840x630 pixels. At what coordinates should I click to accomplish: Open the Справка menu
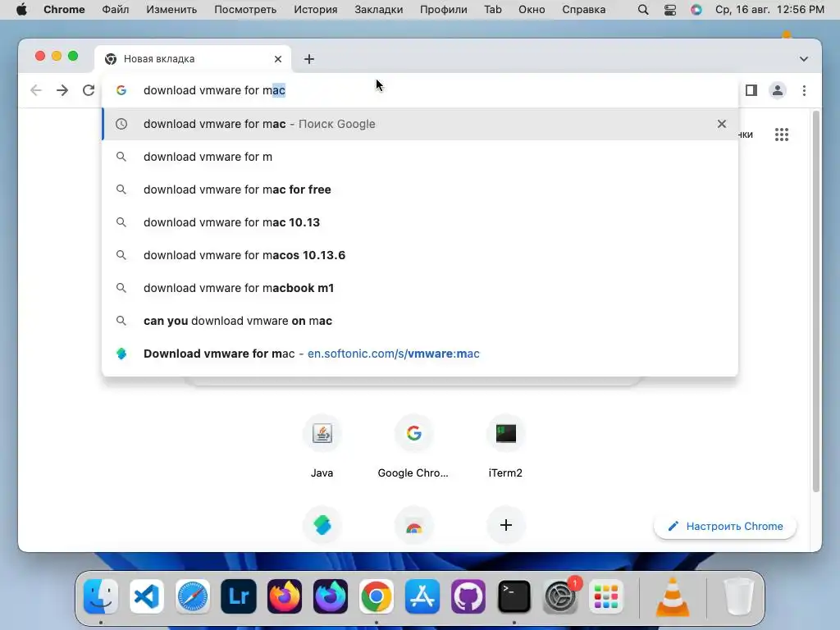click(x=584, y=10)
